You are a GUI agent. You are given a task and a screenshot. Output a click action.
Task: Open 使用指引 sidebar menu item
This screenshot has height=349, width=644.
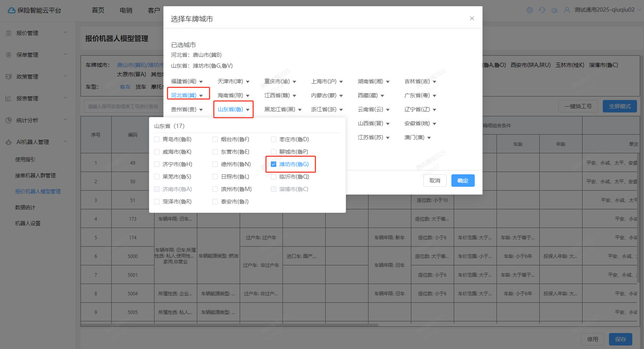25,160
